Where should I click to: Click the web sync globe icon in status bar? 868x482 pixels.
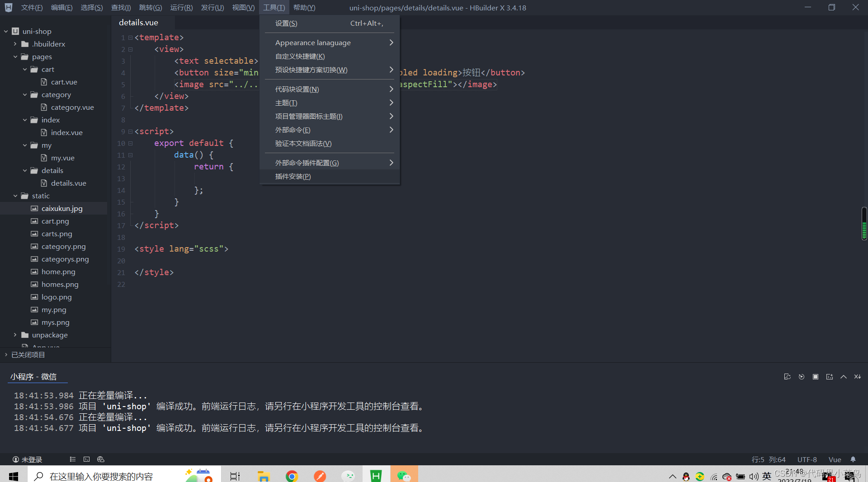click(x=100, y=459)
